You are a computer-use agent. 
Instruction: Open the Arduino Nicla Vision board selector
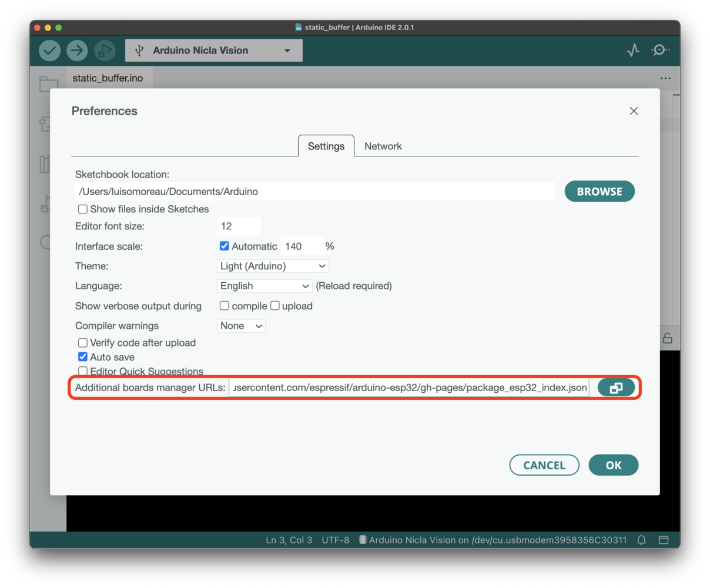(214, 51)
